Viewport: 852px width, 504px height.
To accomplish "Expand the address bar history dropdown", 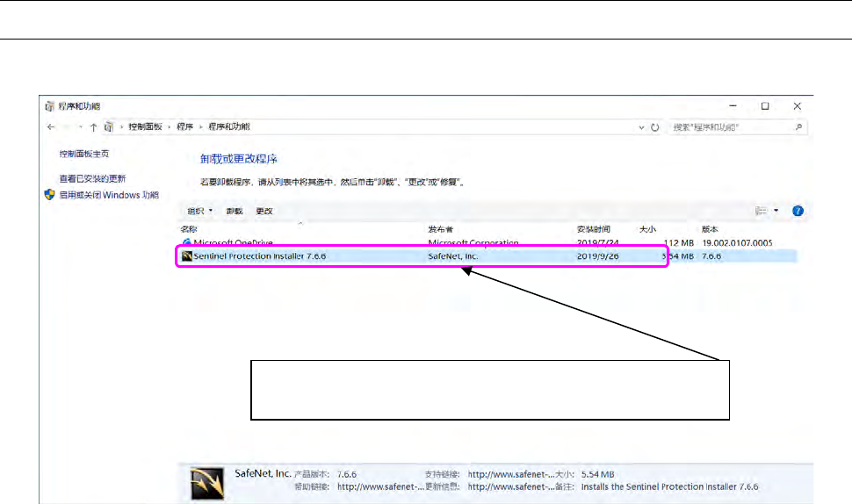I will click(642, 127).
